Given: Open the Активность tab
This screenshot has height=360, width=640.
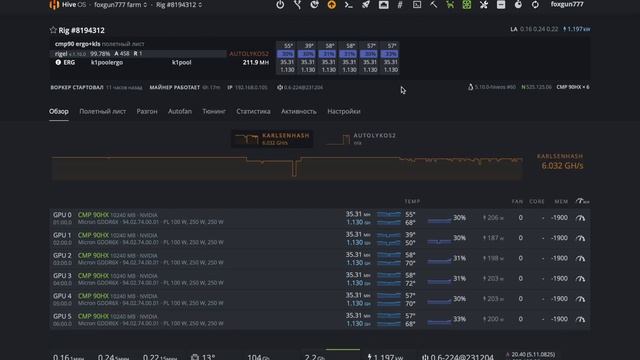Looking at the screenshot, I should click(x=298, y=111).
